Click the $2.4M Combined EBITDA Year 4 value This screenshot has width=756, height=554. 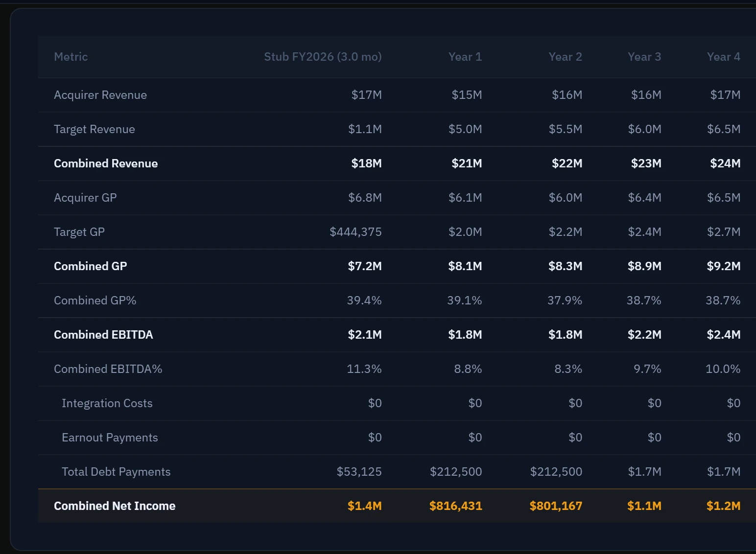pos(724,335)
